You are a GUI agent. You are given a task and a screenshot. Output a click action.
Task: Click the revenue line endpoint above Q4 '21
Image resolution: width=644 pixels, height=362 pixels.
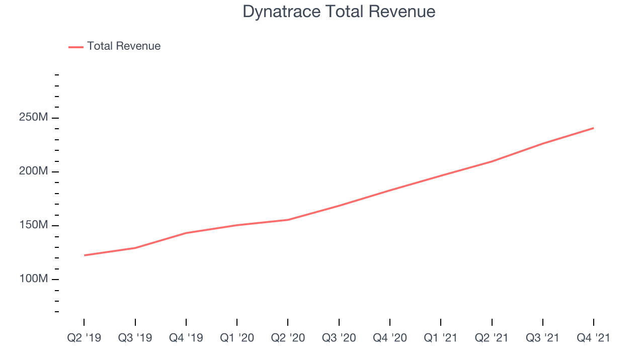pos(594,128)
